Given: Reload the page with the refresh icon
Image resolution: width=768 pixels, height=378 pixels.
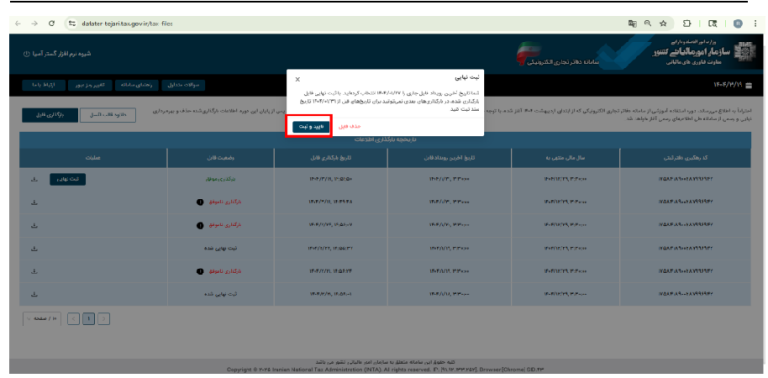Looking at the screenshot, I should click(52, 24).
